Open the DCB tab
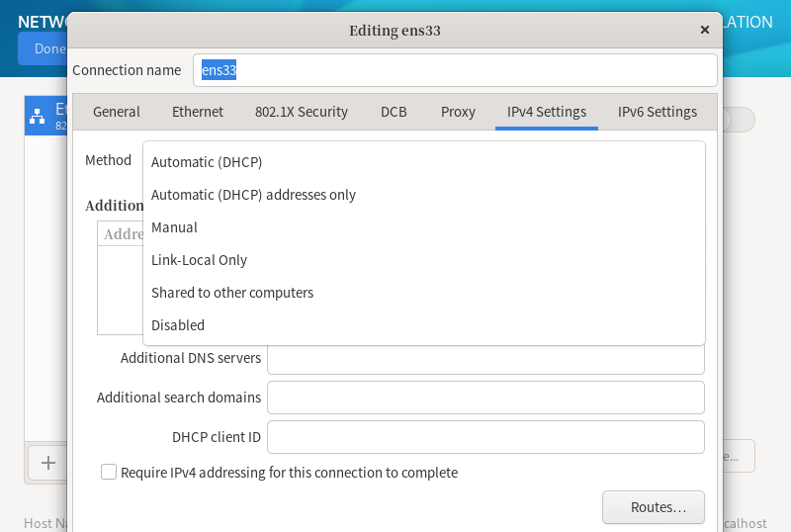The width and height of the screenshot is (791, 532). [394, 112]
